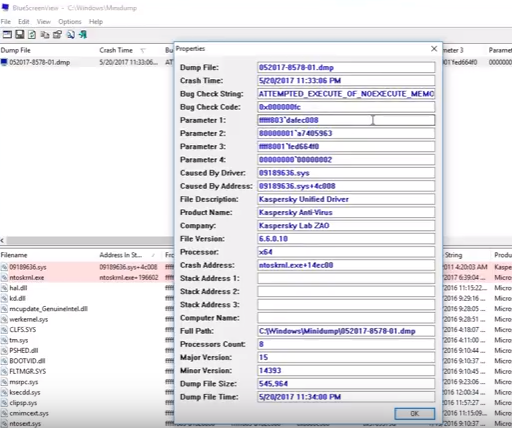512x428 pixels.
Task: Click the Caused By Driver field
Action: [346, 173]
